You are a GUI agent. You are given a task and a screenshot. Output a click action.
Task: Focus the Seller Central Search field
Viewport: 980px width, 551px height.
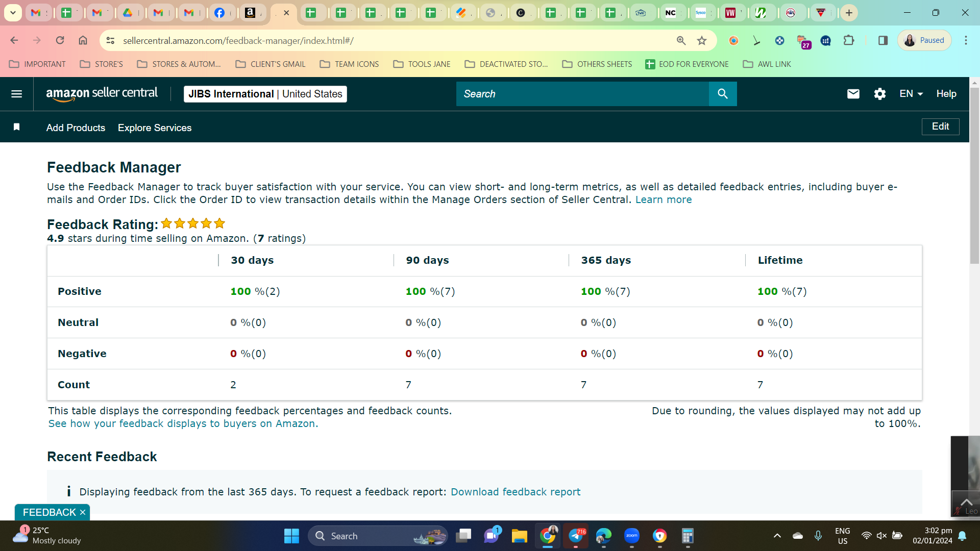click(582, 94)
